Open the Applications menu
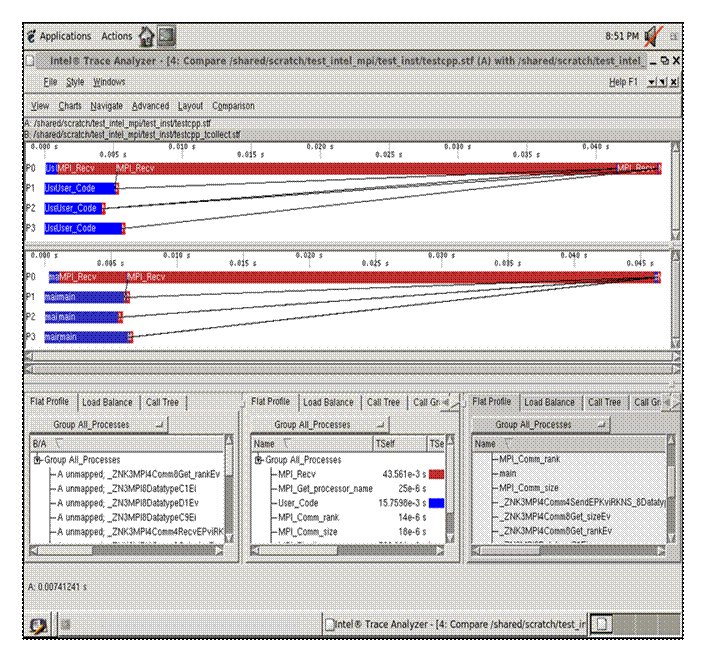Image resolution: width=703 pixels, height=655 pixels. pyautogui.click(x=65, y=36)
